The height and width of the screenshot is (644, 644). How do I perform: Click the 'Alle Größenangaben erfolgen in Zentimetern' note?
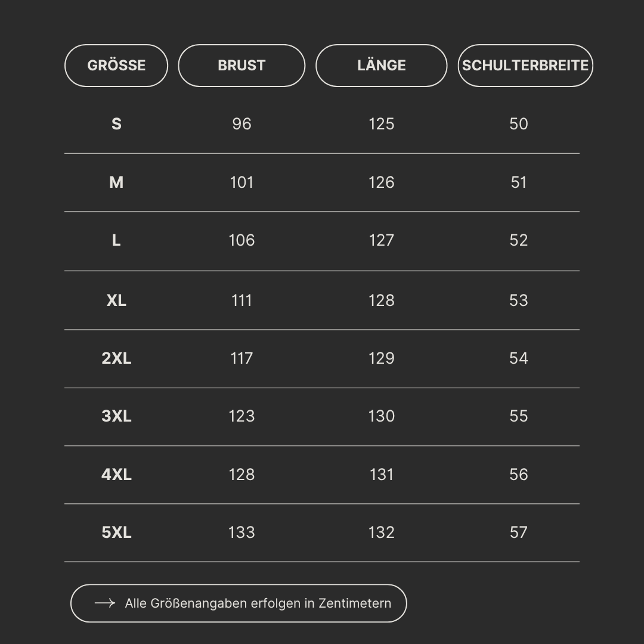(258, 603)
